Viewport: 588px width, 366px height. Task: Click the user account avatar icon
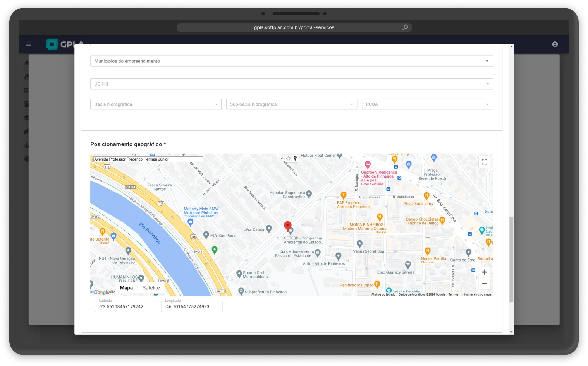pyautogui.click(x=555, y=44)
